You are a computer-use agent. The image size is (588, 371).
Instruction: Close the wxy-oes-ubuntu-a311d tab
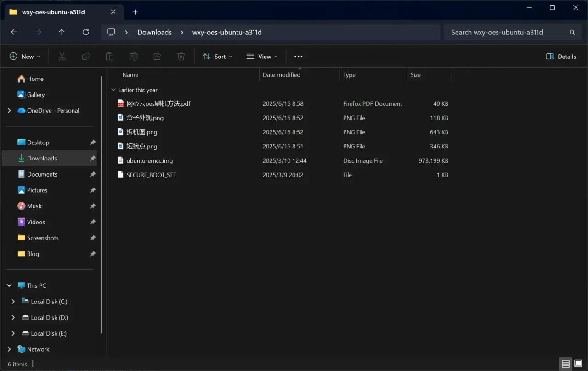pyautogui.click(x=113, y=12)
